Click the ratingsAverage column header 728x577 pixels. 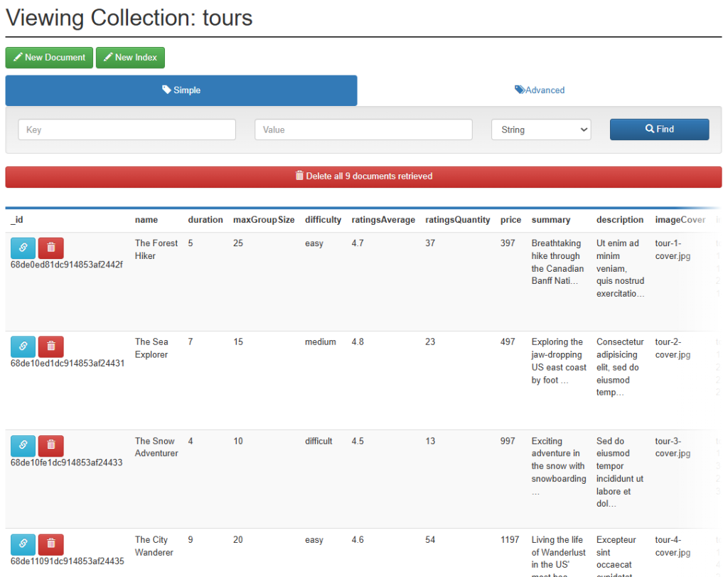click(x=383, y=220)
